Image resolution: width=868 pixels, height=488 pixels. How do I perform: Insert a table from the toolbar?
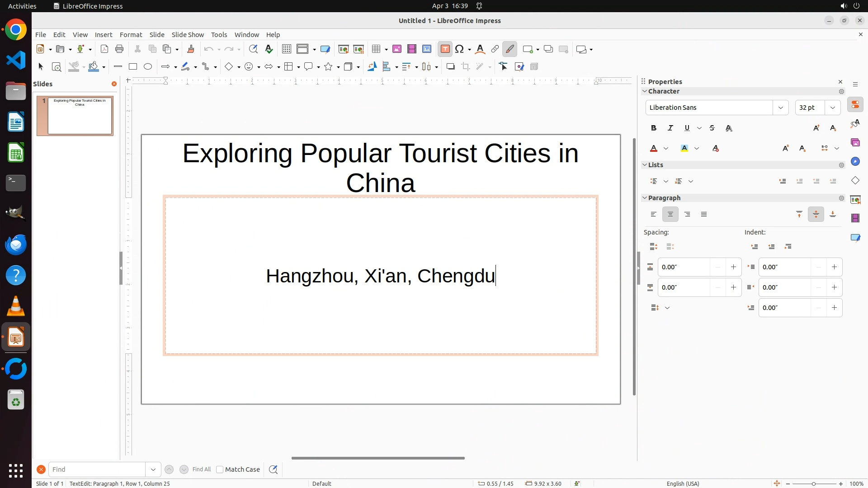376,49
